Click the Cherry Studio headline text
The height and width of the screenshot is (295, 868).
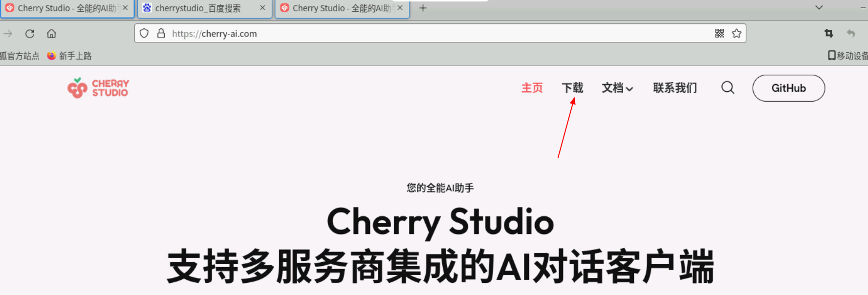(x=440, y=222)
